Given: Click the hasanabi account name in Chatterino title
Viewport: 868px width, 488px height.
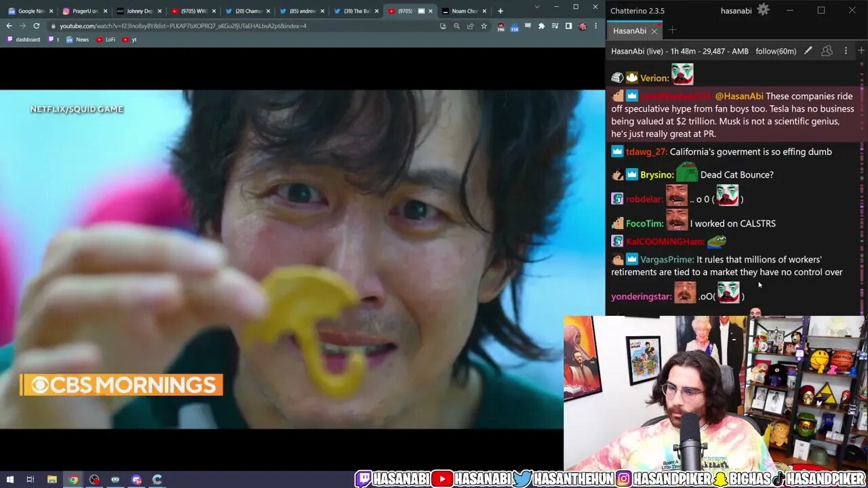Looking at the screenshot, I should click(736, 11).
